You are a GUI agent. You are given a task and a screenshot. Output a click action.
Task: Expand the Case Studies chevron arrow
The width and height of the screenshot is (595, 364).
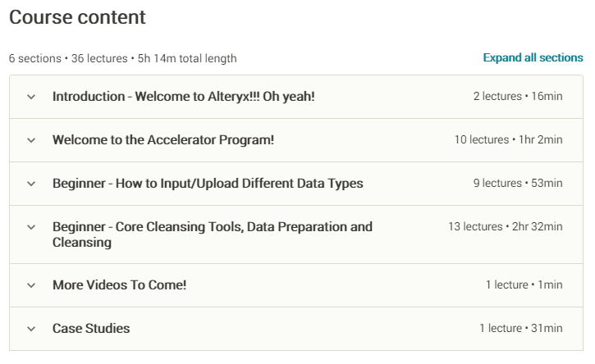click(x=31, y=329)
